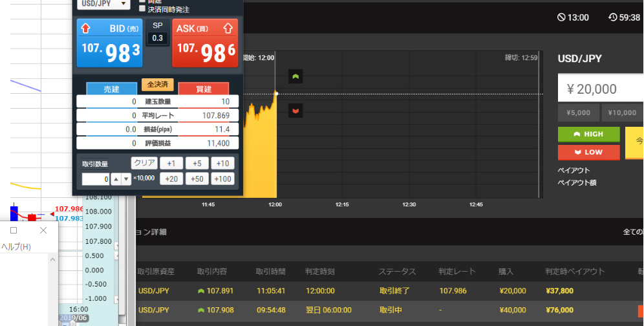Click the 判定時ペイアウト column header
The height and width of the screenshot is (326, 644).
coord(575,271)
